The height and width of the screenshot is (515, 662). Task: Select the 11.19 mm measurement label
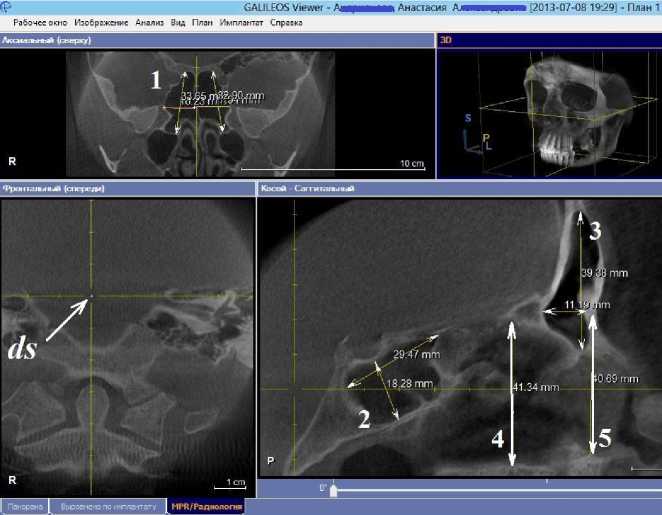588,304
